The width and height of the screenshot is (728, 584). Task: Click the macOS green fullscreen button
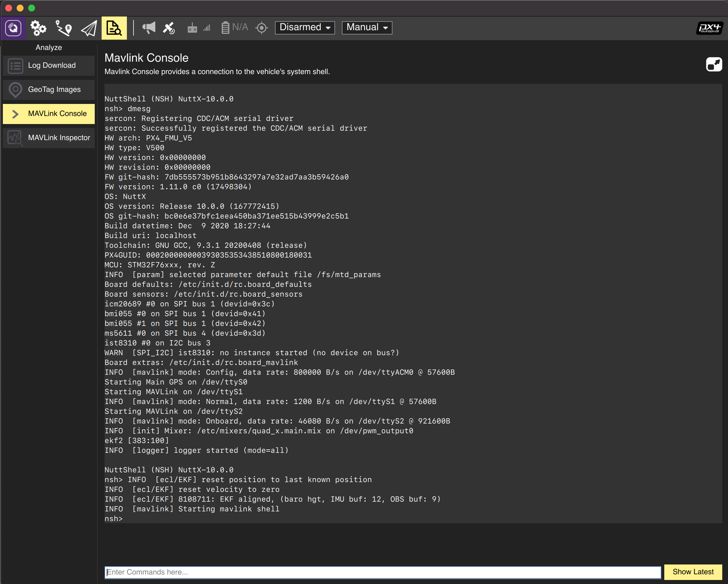click(31, 8)
